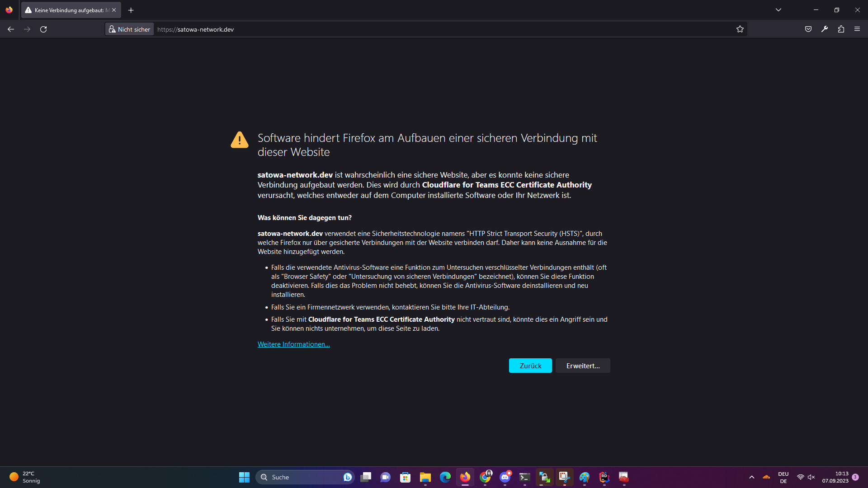
Task: Show hidden system tray icons chevron
Action: (752, 477)
